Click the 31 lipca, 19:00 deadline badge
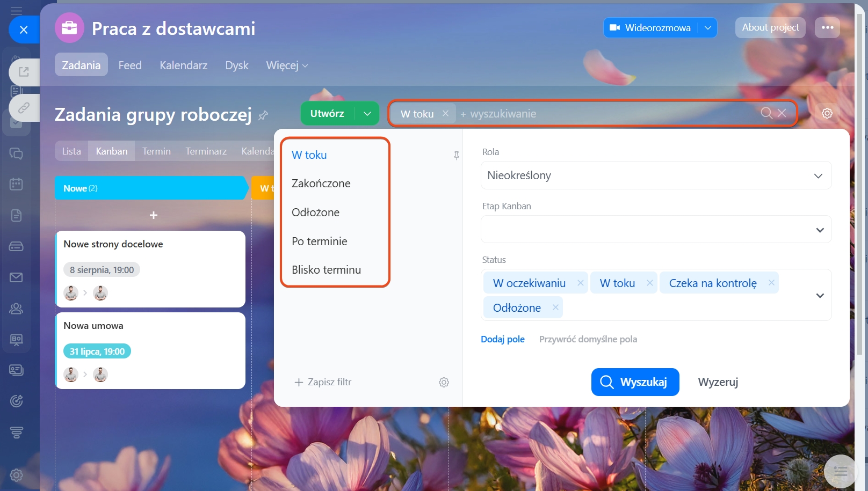Image resolution: width=868 pixels, height=491 pixels. (97, 351)
